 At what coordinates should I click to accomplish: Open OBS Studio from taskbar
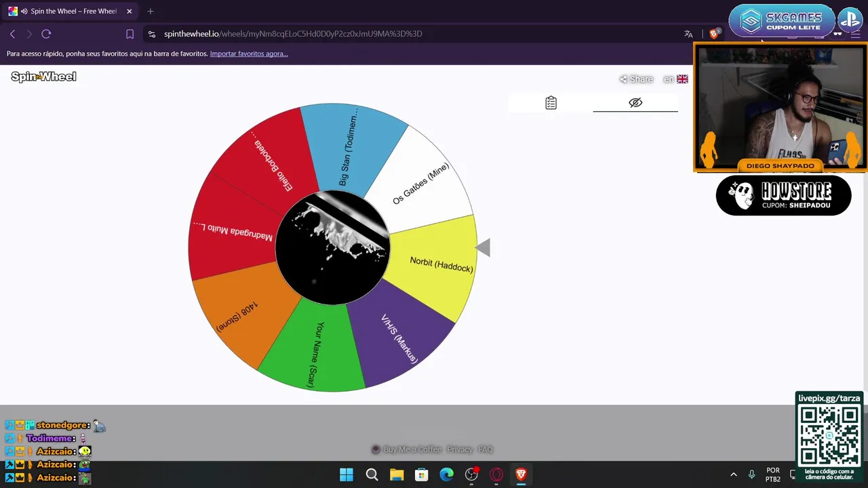pyautogui.click(x=471, y=474)
